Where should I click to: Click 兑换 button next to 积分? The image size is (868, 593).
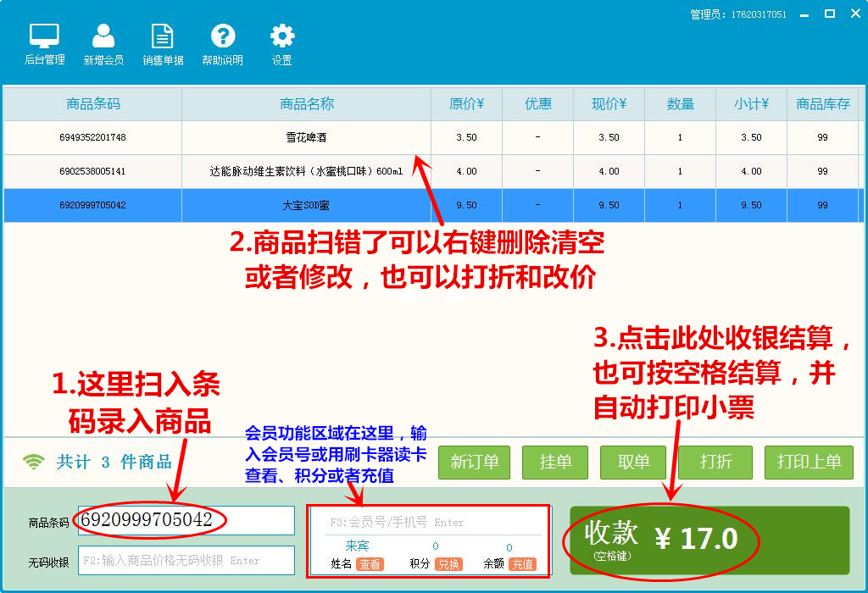point(448,564)
